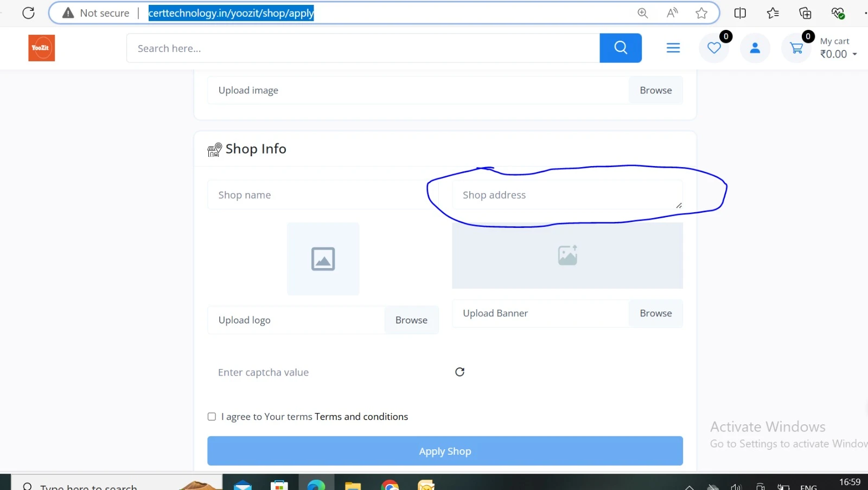This screenshot has height=490, width=868.
Task: Open the shopping cart icon
Action: [796, 48]
